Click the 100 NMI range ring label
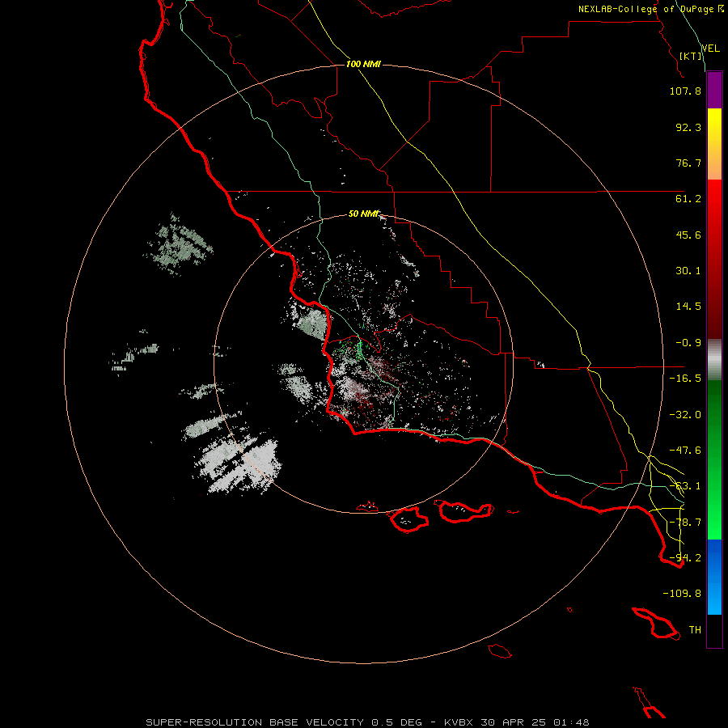The width and height of the screenshot is (728, 728). click(x=363, y=64)
